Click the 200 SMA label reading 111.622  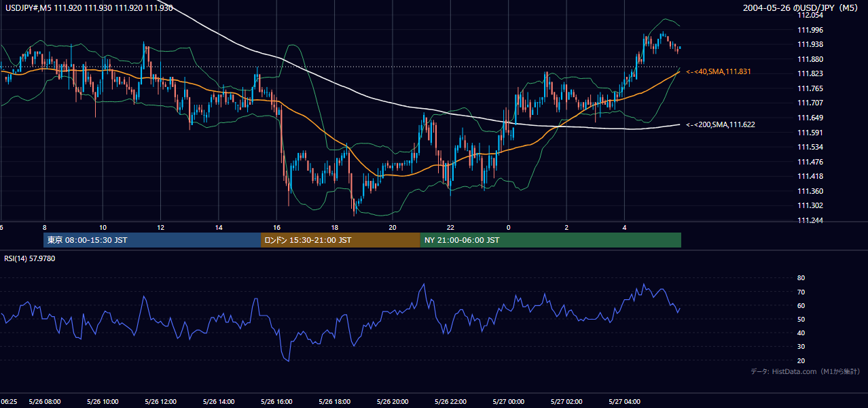(x=720, y=124)
